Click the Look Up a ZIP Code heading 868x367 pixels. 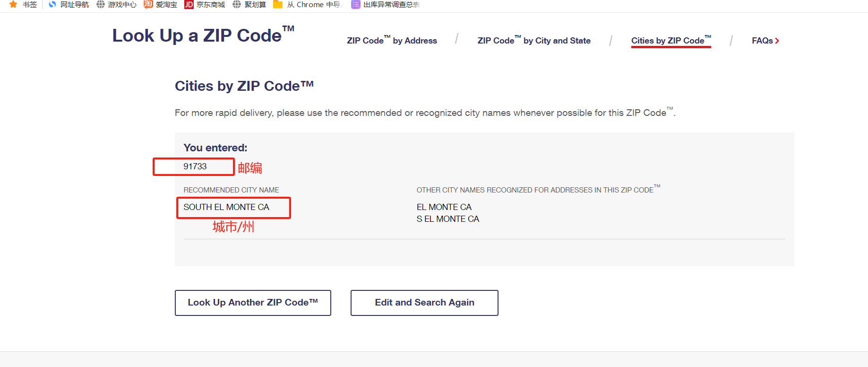pos(203,35)
